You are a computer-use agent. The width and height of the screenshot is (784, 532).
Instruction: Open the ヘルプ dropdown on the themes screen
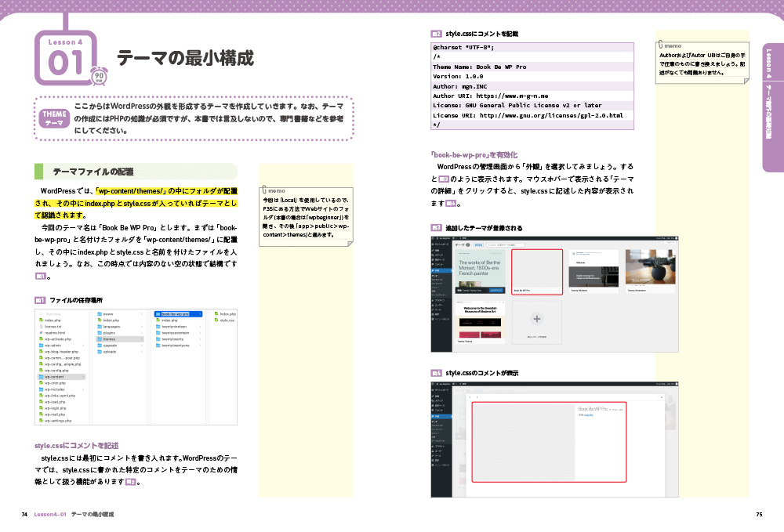(x=670, y=242)
